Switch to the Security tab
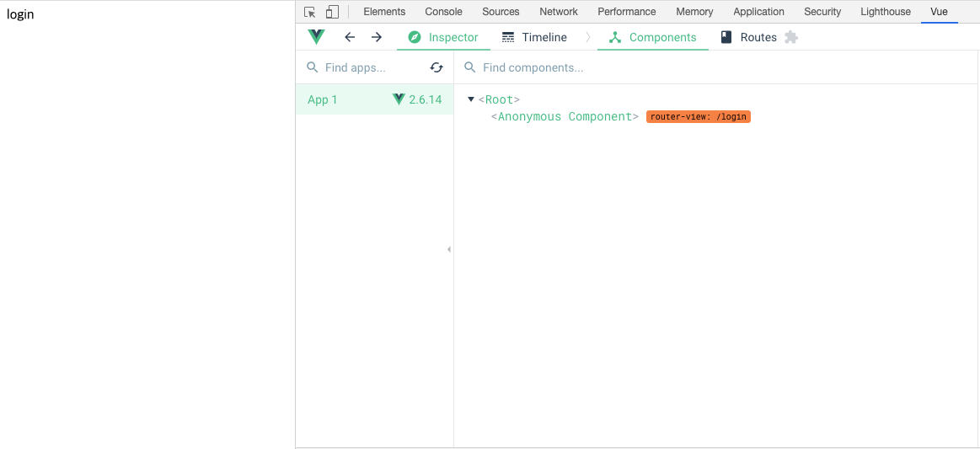Image resolution: width=980 pixels, height=449 pixels. (822, 11)
